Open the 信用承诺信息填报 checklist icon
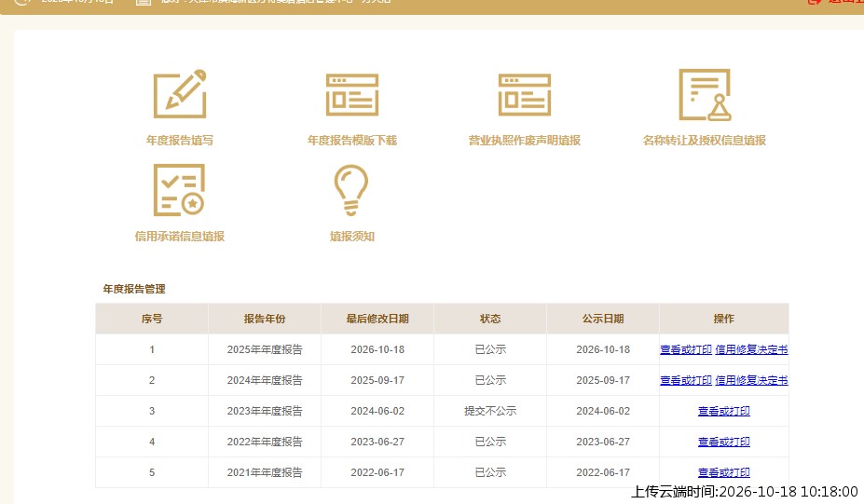 click(179, 190)
